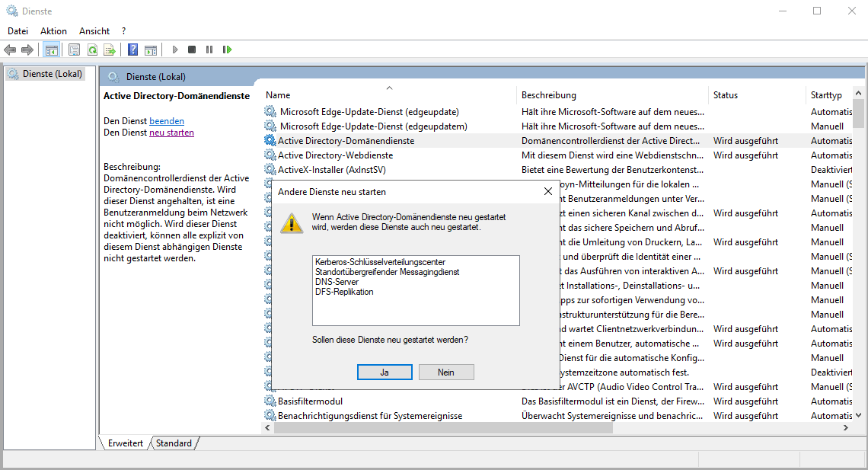Open the Datei menu

coord(18,31)
